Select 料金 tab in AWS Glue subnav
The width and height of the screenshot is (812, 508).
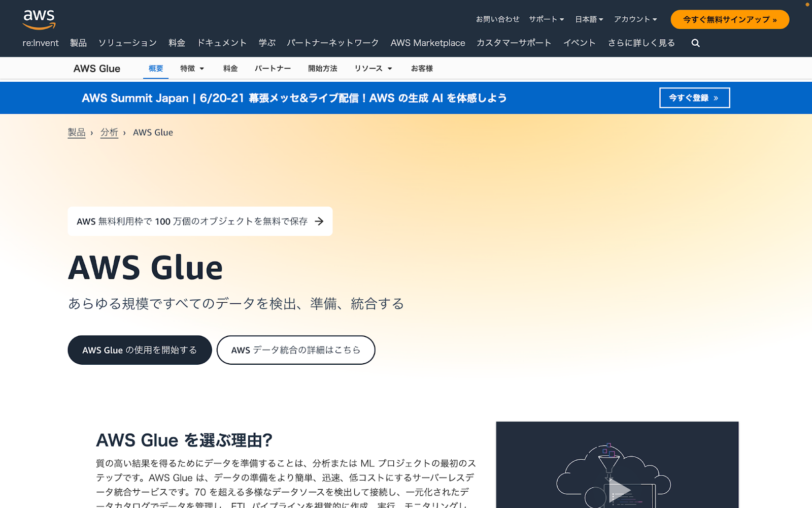point(230,69)
